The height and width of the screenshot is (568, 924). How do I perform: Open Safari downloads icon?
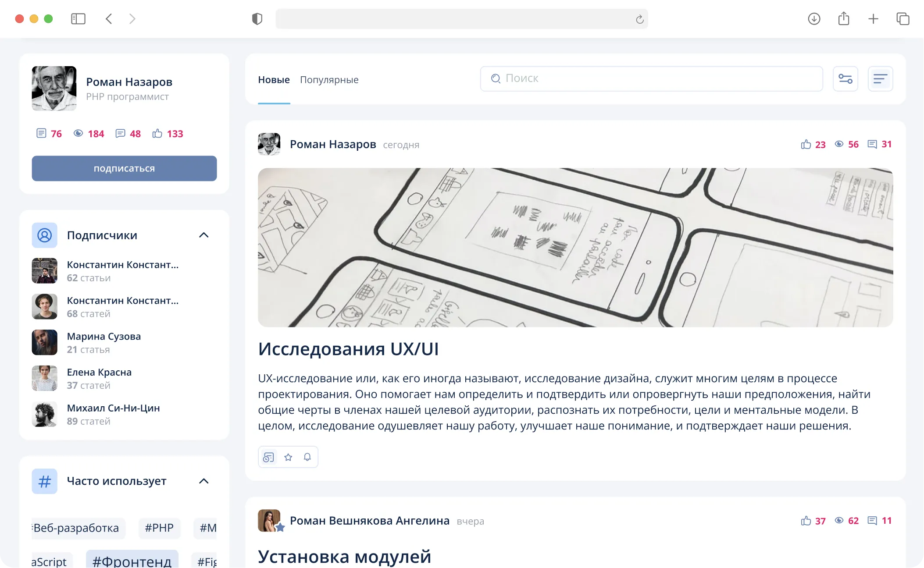pyautogui.click(x=814, y=19)
